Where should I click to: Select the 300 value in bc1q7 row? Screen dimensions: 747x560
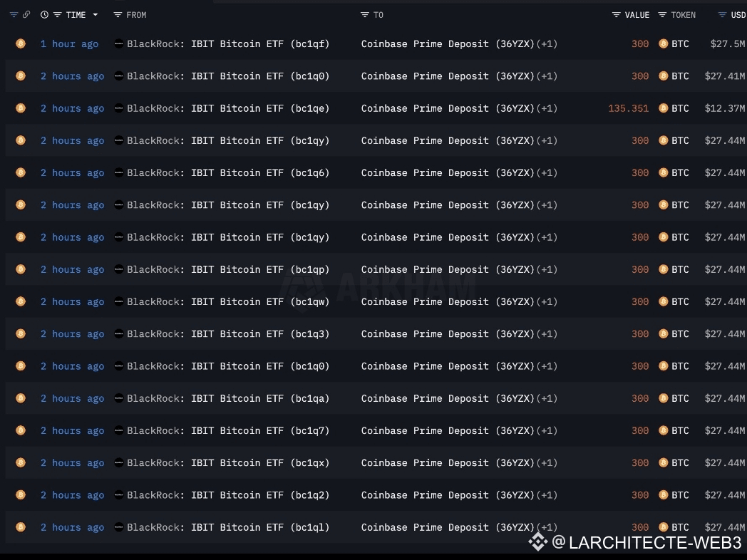[x=640, y=430]
